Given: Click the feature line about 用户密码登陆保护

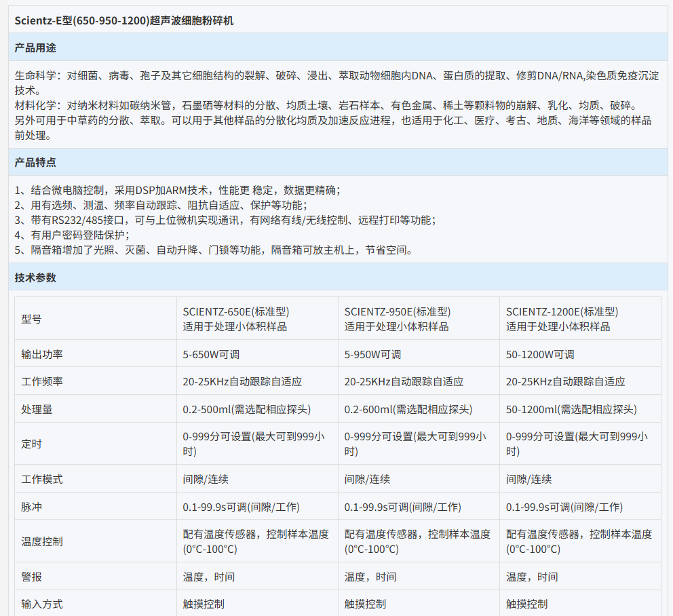Looking at the screenshot, I should 72,235.
